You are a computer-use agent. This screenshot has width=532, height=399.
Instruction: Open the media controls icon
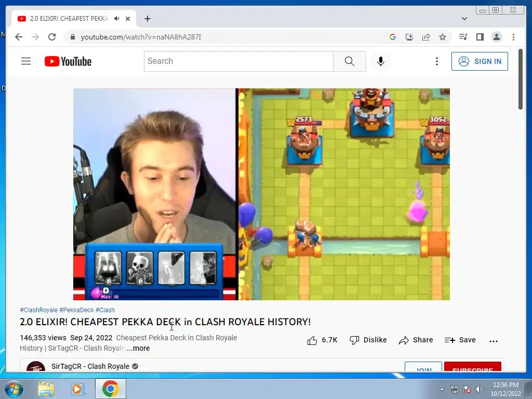pos(463,37)
